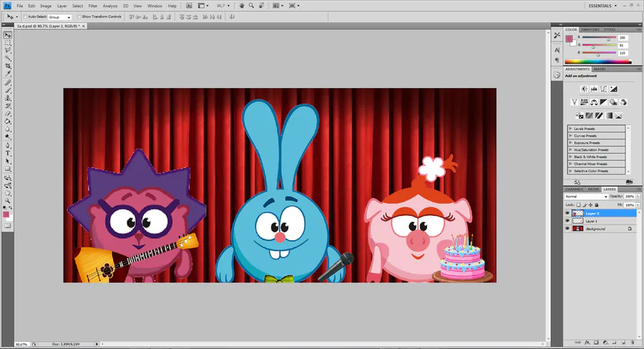Image resolution: width=644 pixels, height=349 pixels.
Task: Toggle lock image pixels brush icon
Action: click(585, 205)
